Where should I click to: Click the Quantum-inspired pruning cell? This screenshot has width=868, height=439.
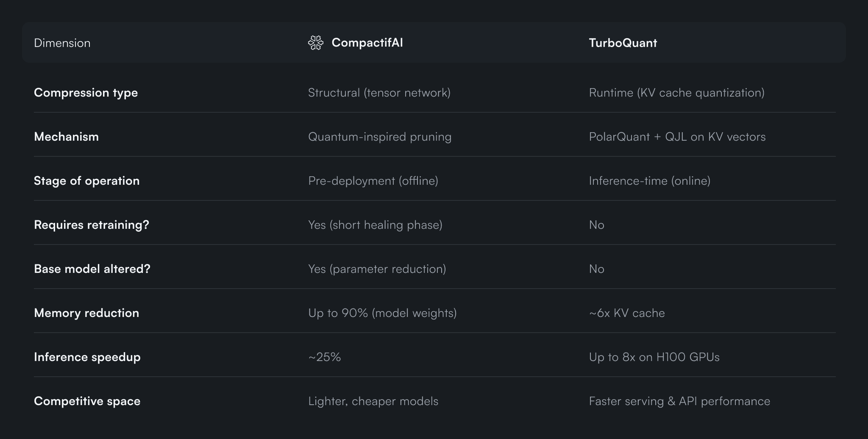(379, 137)
